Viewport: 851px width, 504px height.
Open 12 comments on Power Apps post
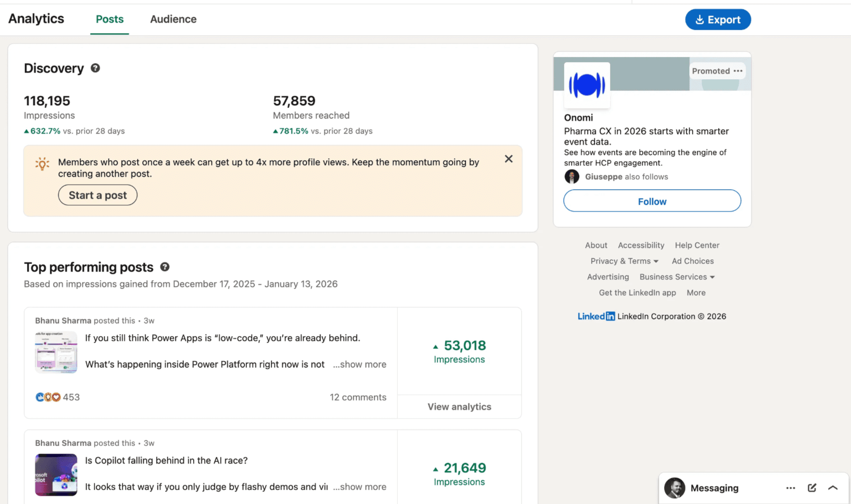pos(358,397)
